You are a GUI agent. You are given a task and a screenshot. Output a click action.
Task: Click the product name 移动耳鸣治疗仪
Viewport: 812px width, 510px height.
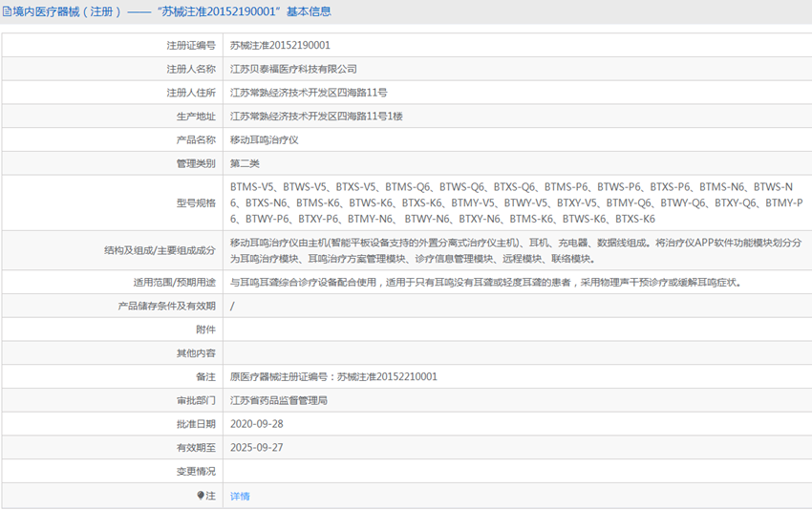[x=264, y=140]
